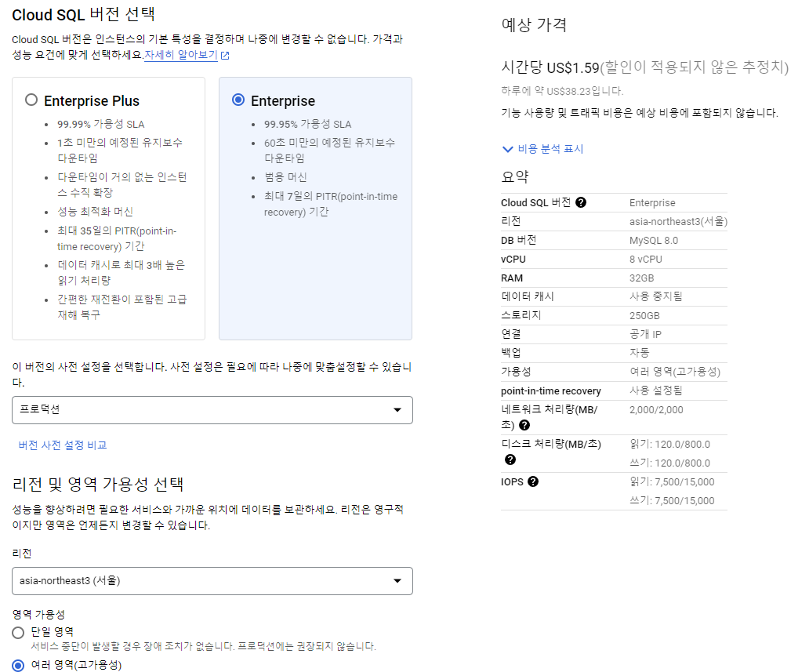Select the Enterprise edition radio button
This screenshot has width=809, height=672.
238,100
